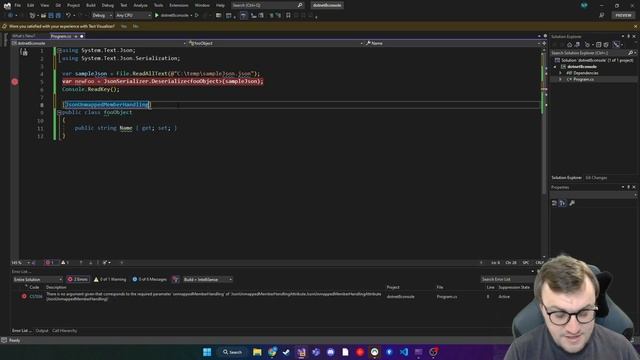This screenshot has height=360, width=640.
Task: Open the Entire Solution scope dropdown
Action: click(38, 280)
